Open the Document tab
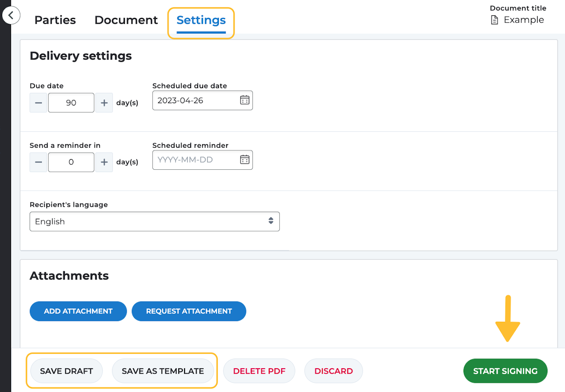The width and height of the screenshot is (565, 392). [126, 20]
